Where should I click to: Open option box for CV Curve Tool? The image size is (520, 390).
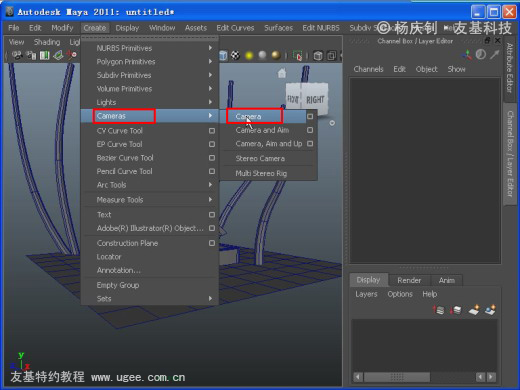pos(212,131)
